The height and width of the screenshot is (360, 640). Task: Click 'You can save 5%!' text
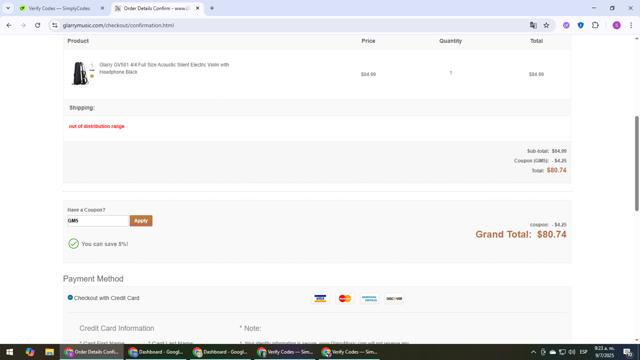[x=104, y=244]
